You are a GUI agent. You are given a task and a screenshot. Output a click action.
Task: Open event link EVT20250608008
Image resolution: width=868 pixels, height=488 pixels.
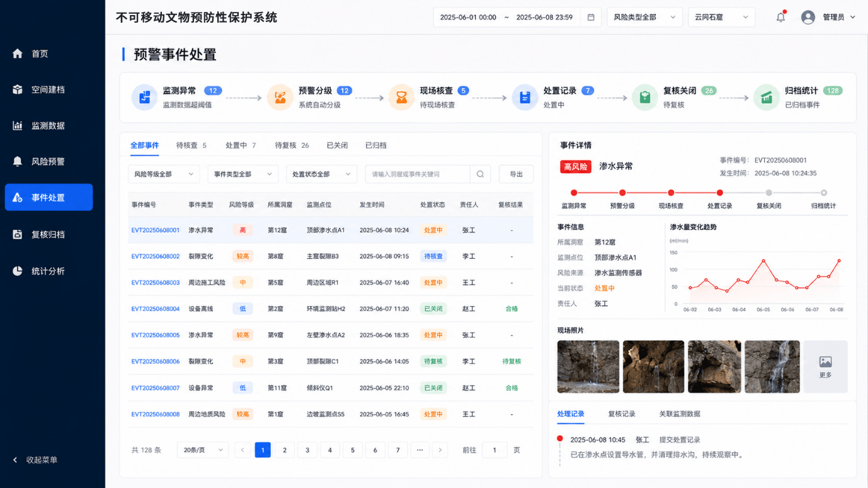[x=156, y=414]
